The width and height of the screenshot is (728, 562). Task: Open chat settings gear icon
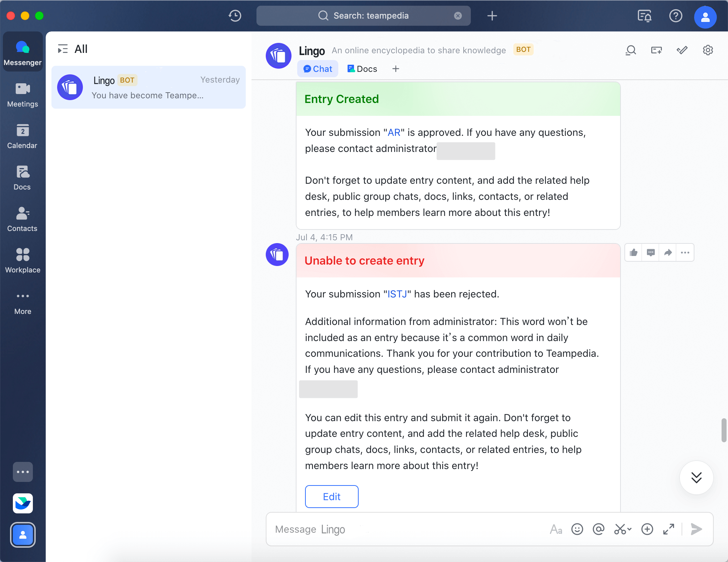708,50
